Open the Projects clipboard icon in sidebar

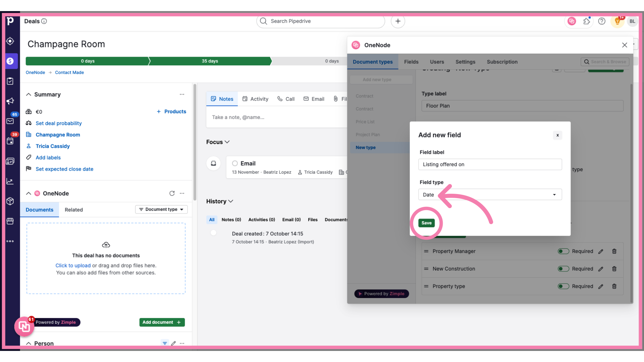[10, 81]
